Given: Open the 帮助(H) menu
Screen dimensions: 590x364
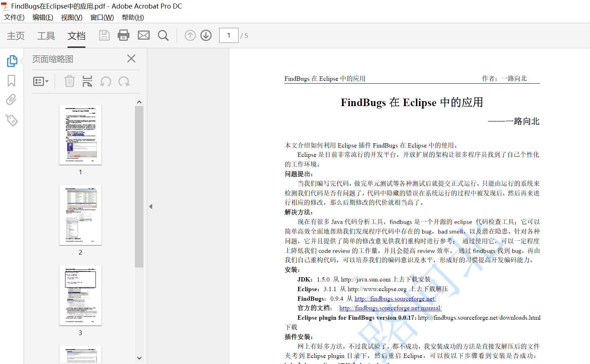Looking at the screenshot, I should pos(133,17).
